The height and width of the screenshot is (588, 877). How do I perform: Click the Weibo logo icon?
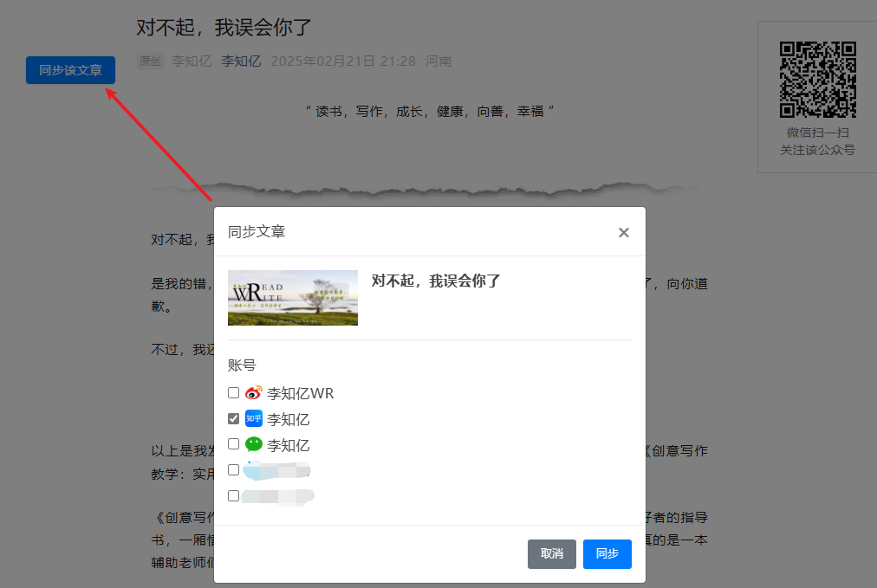click(254, 393)
